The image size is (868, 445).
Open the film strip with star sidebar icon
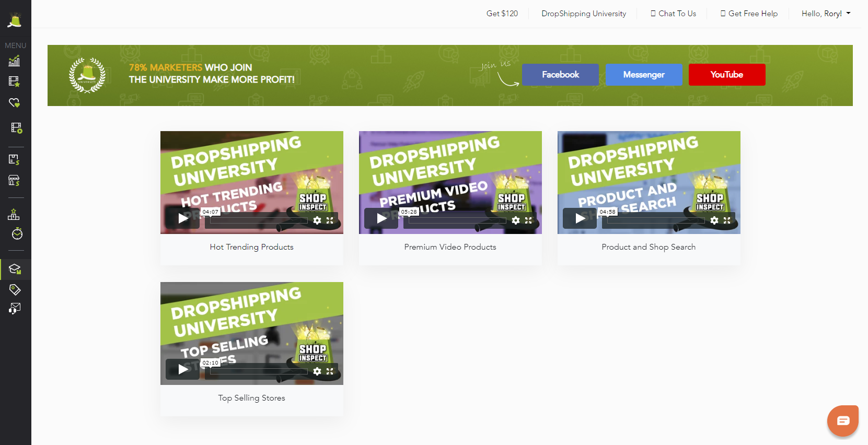pos(15,81)
